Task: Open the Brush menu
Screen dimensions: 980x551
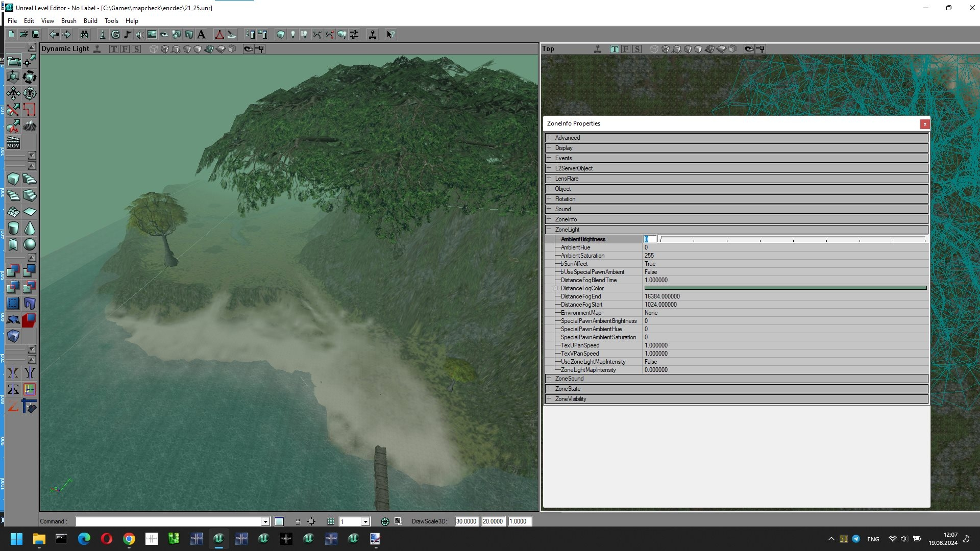Action: [x=68, y=21]
